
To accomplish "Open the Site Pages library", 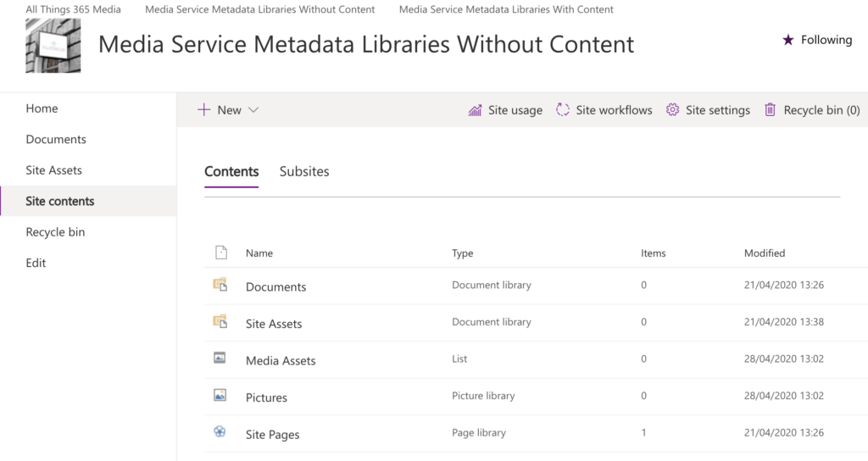I will click(x=272, y=435).
